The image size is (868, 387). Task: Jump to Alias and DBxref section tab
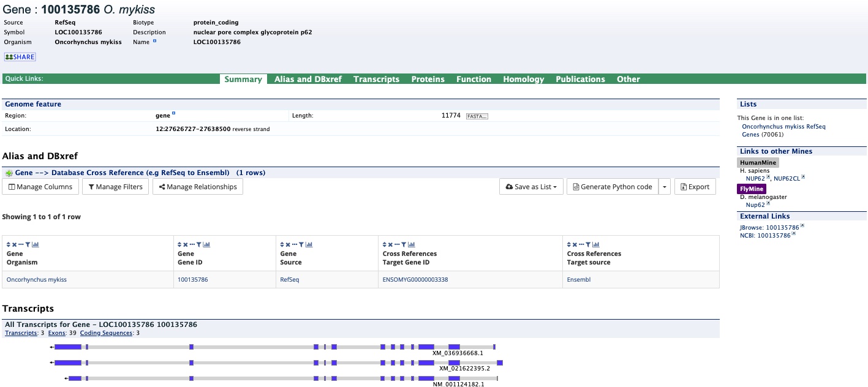[308, 79]
